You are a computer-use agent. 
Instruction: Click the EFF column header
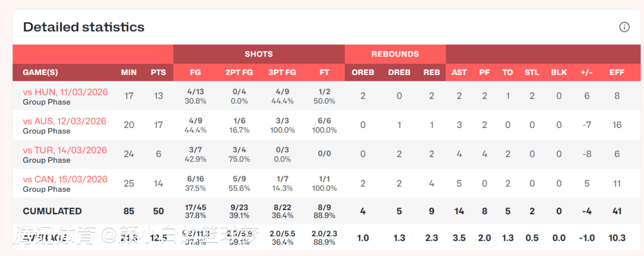(x=617, y=72)
